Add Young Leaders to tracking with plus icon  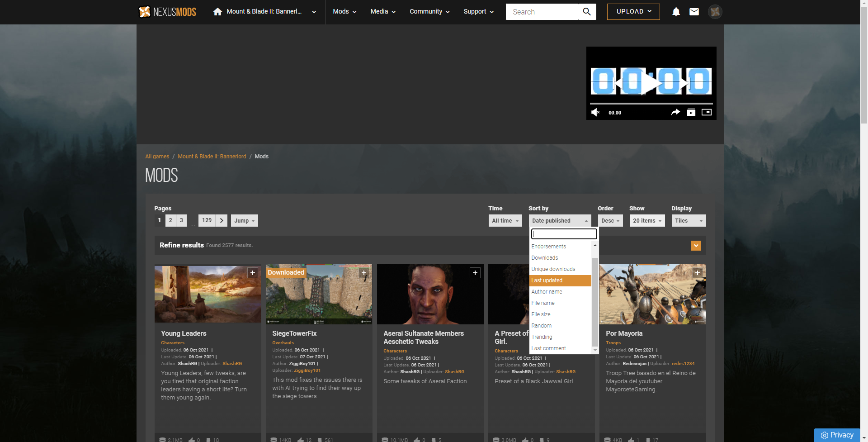pos(253,273)
